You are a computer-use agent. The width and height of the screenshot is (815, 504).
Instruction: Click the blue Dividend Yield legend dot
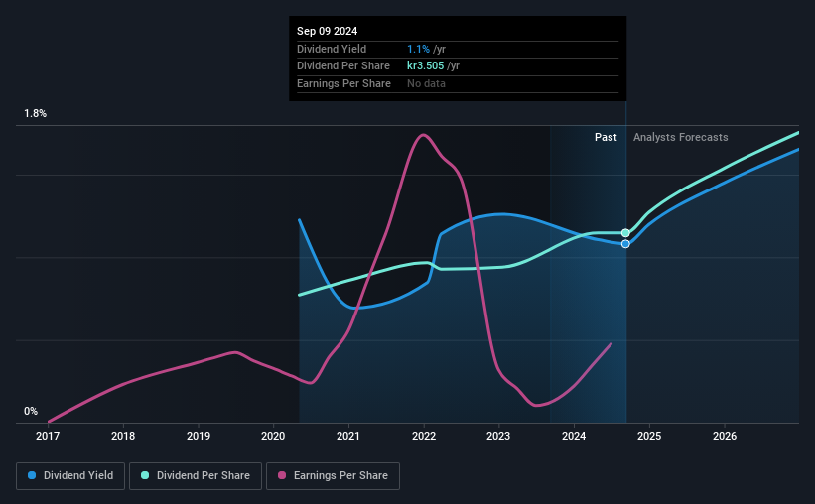(x=32, y=475)
